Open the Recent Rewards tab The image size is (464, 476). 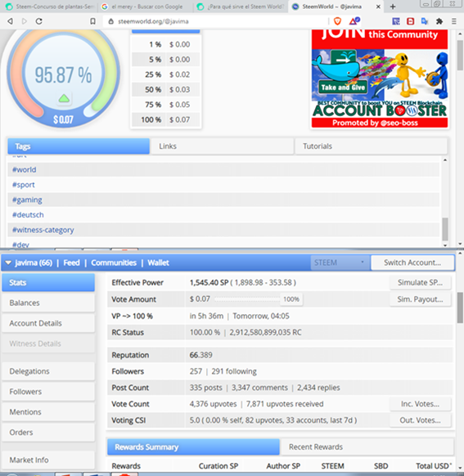[367, 447]
